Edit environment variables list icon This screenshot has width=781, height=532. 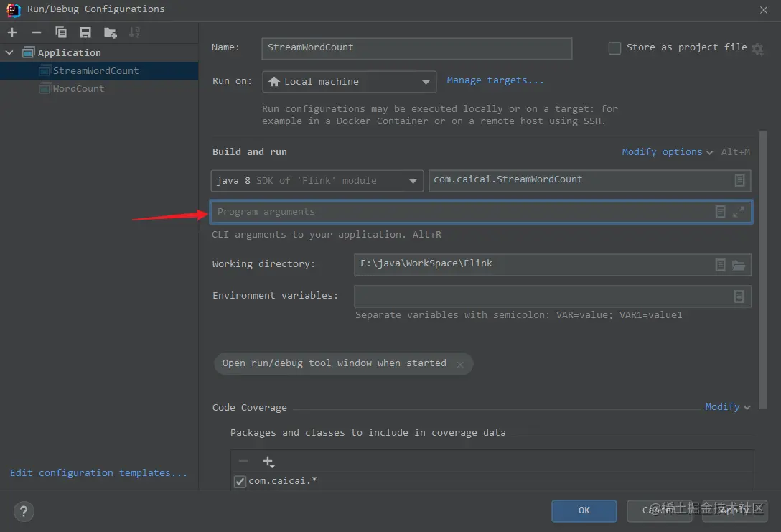(x=739, y=297)
